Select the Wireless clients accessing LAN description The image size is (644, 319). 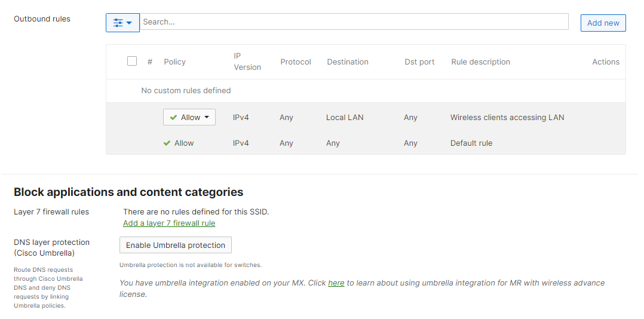coord(507,118)
